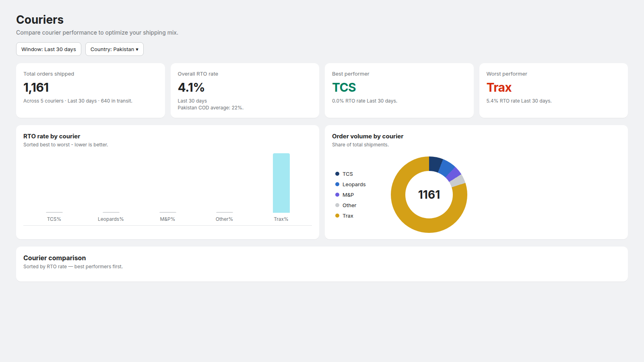This screenshot has width=644, height=362.
Task: Select the Total orders shipped card
Action: [x=91, y=90]
